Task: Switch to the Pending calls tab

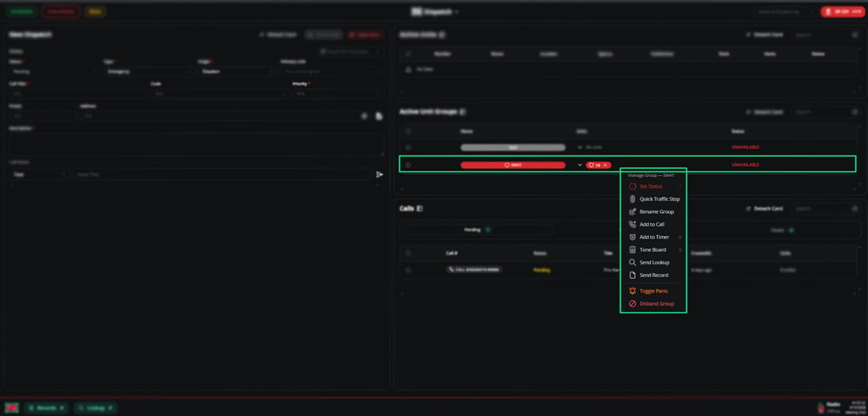Action: (x=477, y=230)
